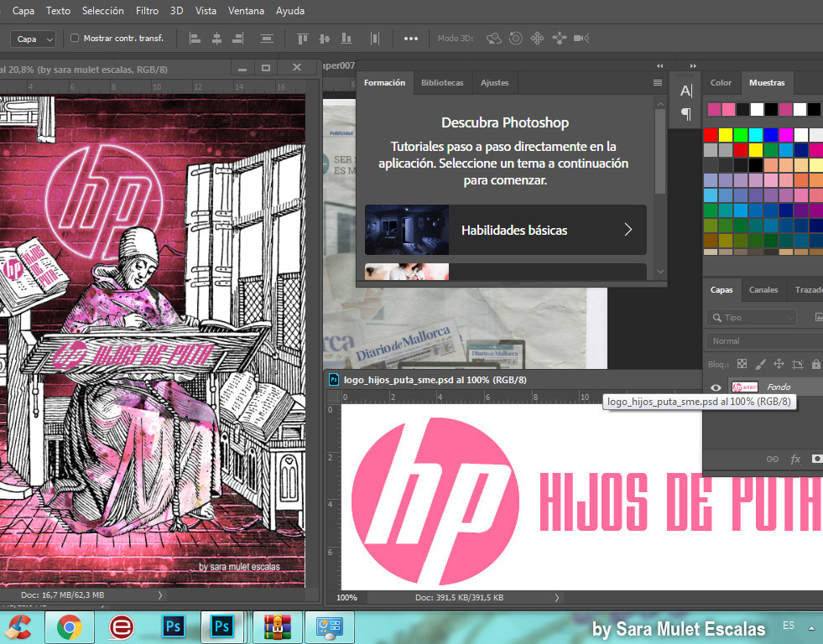Select the 3D pan mode icon
823x644 pixels.
[x=538, y=39]
